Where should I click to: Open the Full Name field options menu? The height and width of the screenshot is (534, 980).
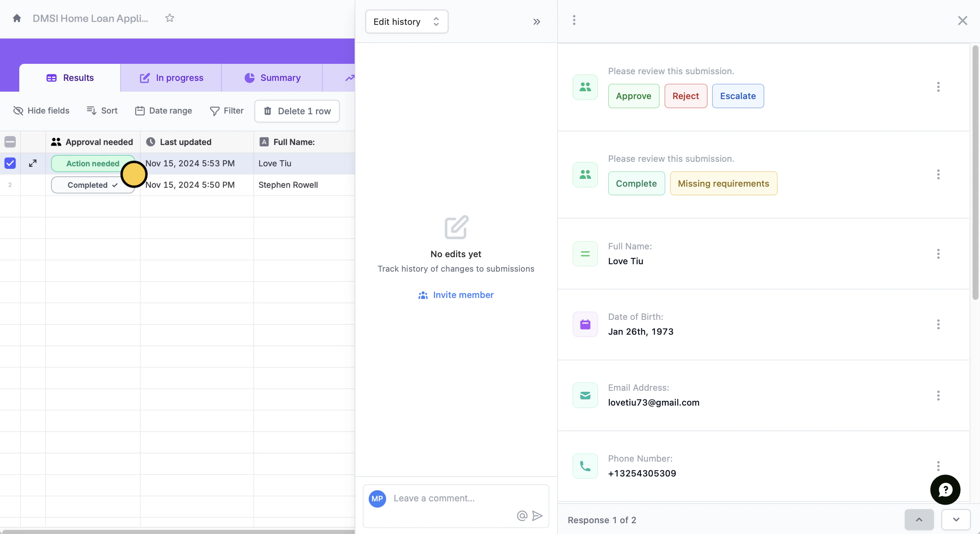pos(938,253)
